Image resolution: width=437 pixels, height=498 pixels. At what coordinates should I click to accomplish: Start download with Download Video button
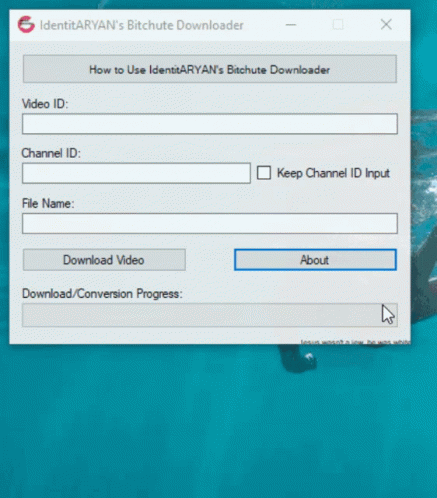[104, 260]
